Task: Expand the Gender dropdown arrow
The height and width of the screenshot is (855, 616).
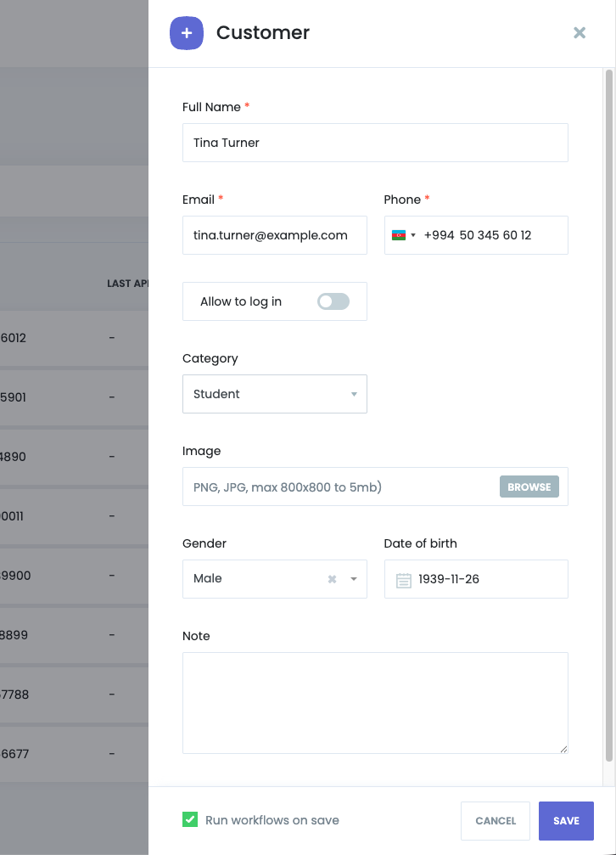Action: [354, 579]
